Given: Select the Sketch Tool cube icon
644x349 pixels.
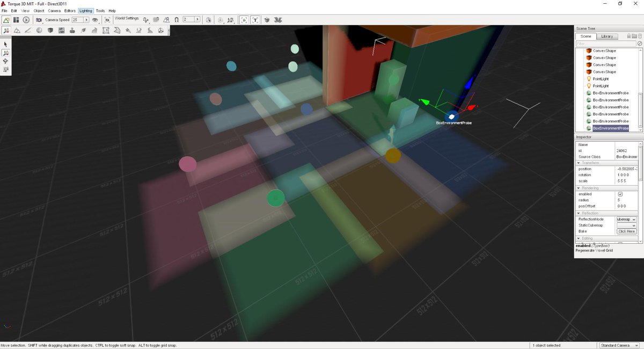Looking at the screenshot, I should point(50,30).
